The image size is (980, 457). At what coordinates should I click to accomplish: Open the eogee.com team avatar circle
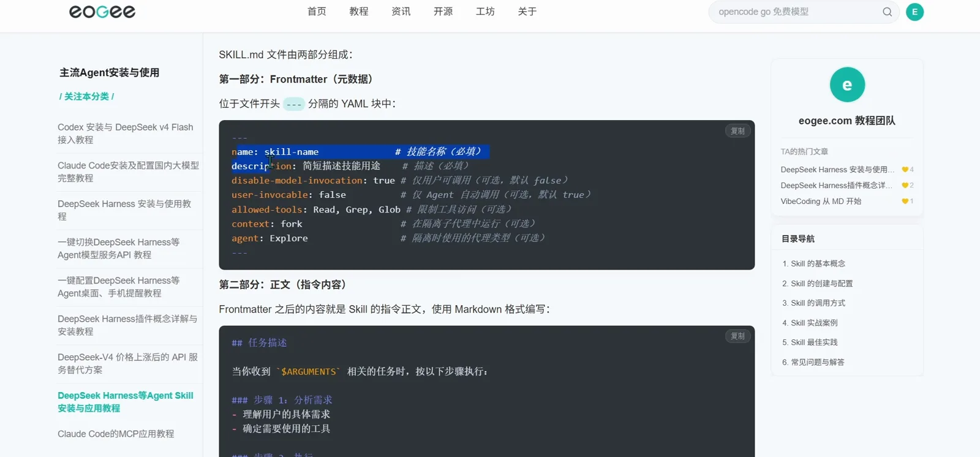[x=847, y=85]
